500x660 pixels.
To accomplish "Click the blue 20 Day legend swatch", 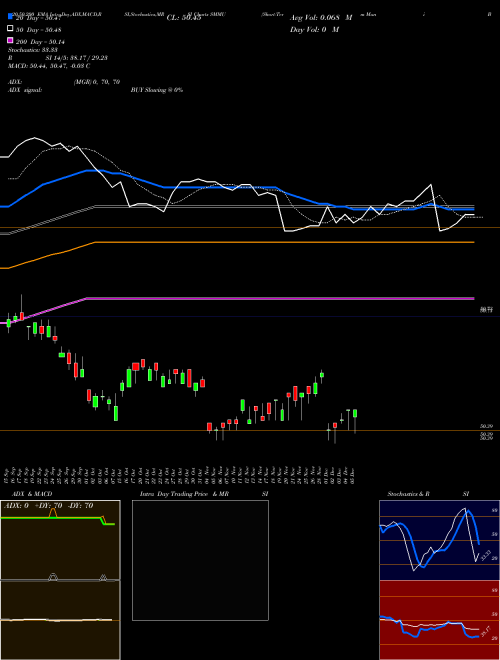I will point(10,17).
